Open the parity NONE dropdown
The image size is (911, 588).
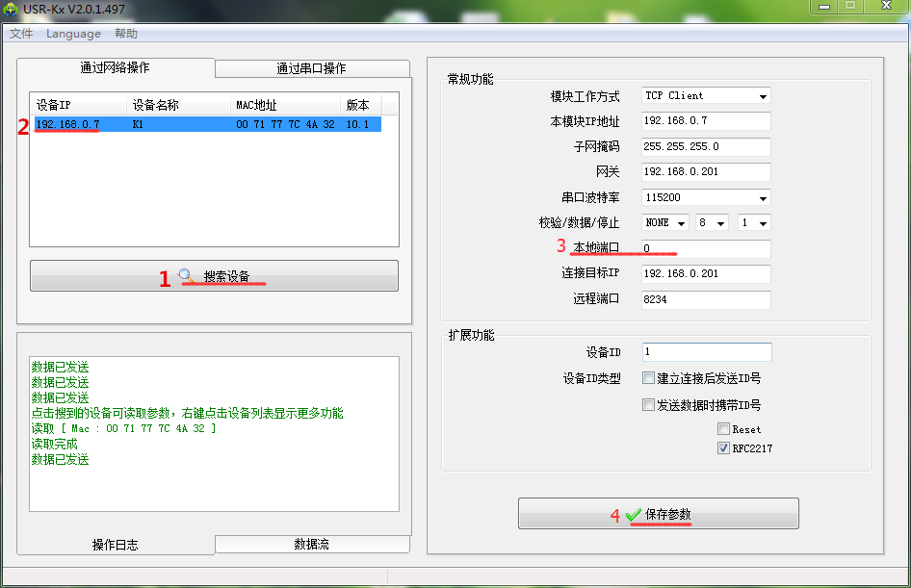point(681,222)
